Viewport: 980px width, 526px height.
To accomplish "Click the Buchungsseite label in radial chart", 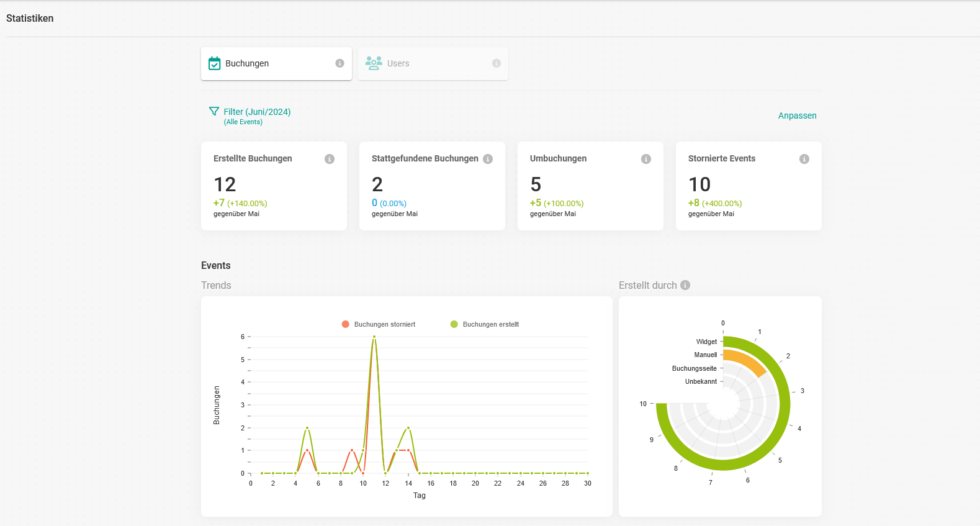I will tap(695, 368).
